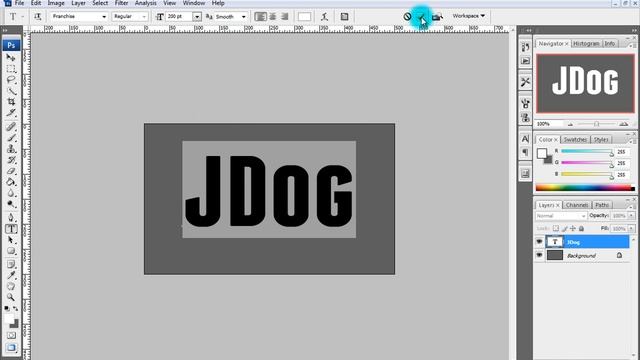
Task: Select the Pen tool
Action: (x=11, y=218)
